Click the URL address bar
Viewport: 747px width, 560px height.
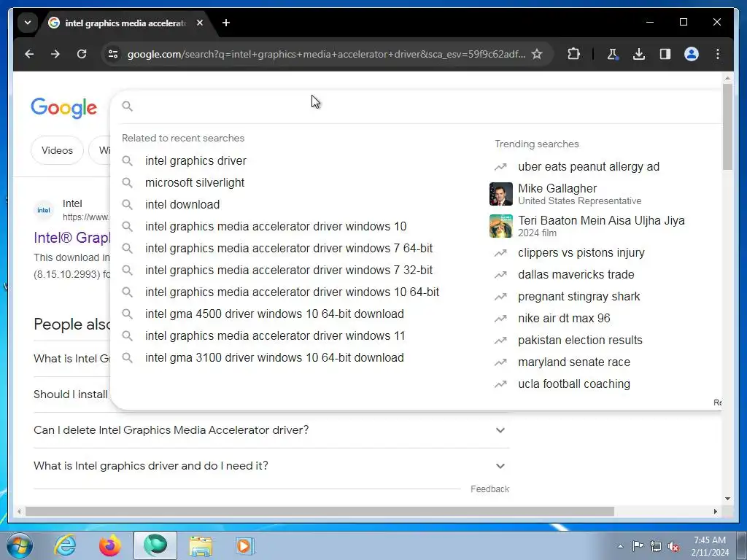326,54
